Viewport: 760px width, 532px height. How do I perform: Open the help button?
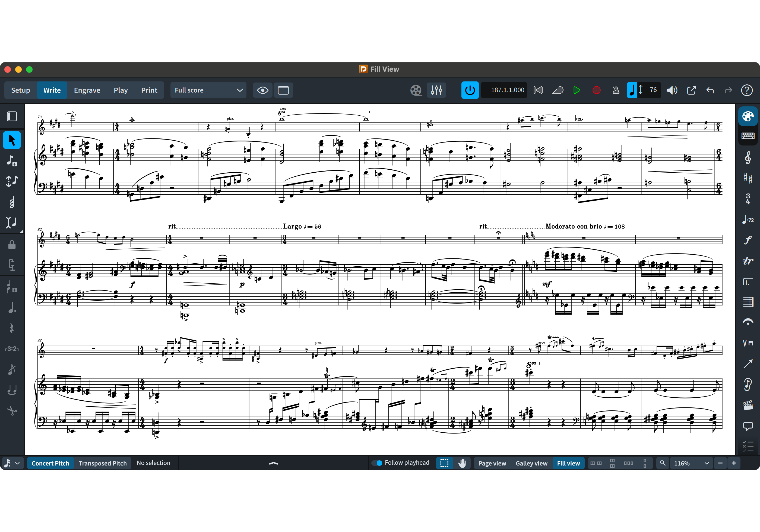tap(747, 90)
